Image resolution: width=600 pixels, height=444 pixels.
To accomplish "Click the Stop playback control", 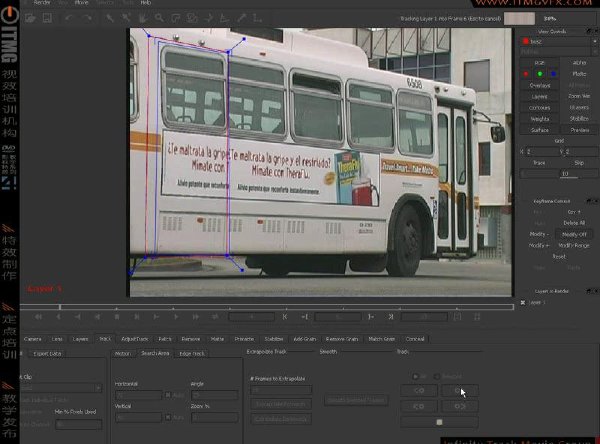I will 117,317.
